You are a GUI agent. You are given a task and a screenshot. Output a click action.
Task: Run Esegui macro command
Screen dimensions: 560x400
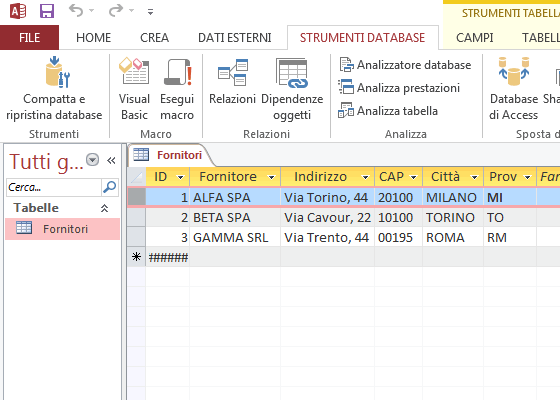click(177, 89)
